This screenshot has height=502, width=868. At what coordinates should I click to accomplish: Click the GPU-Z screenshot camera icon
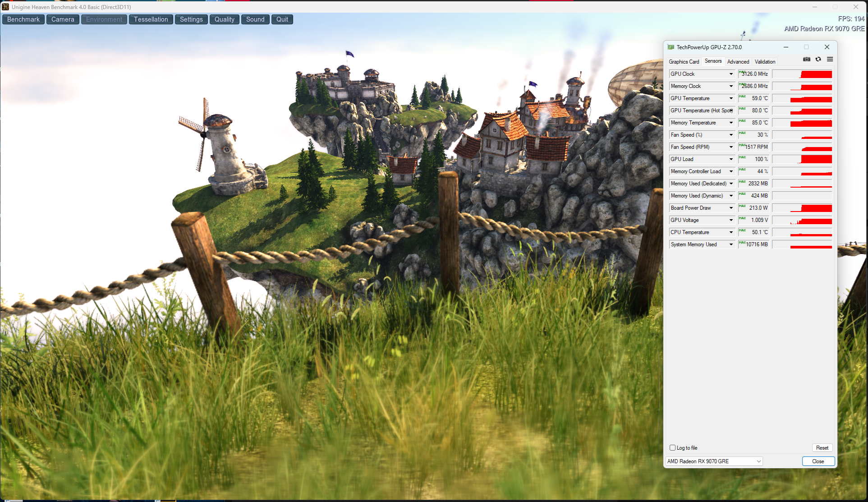[x=807, y=60]
